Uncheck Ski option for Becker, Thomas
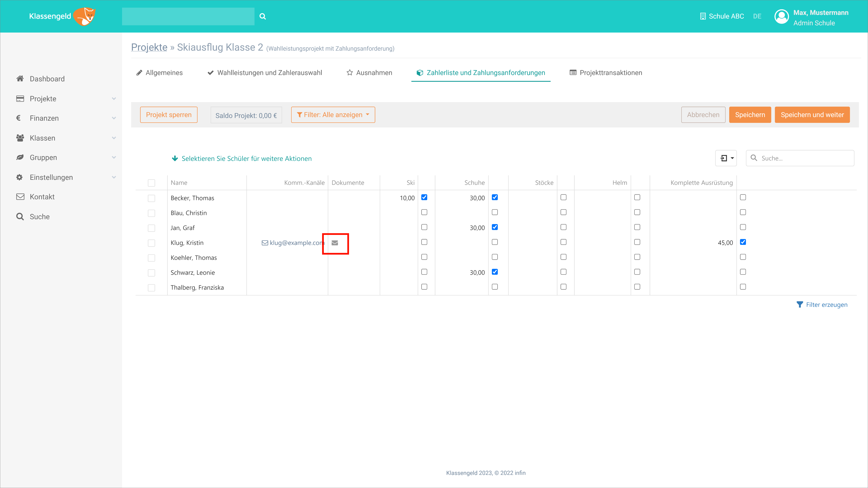 point(424,197)
